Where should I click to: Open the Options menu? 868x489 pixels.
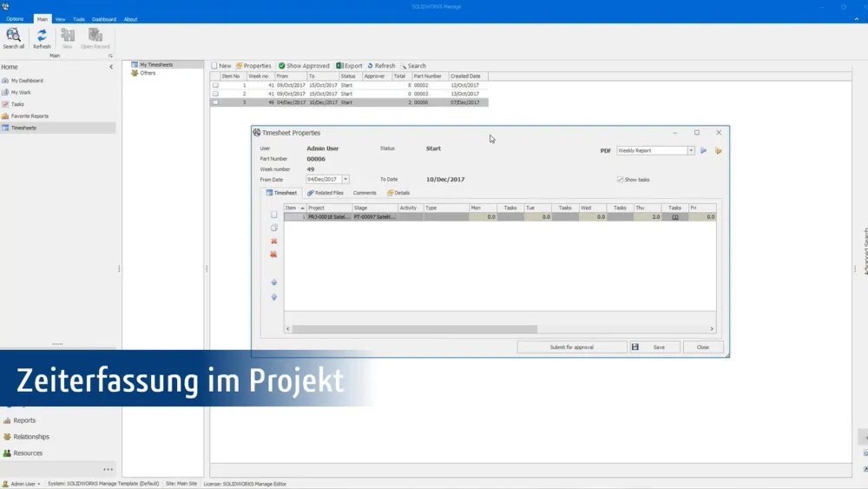(15, 19)
